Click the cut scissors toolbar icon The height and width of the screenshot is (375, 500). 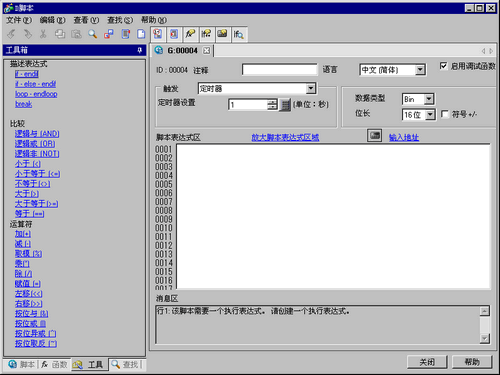click(43, 34)
